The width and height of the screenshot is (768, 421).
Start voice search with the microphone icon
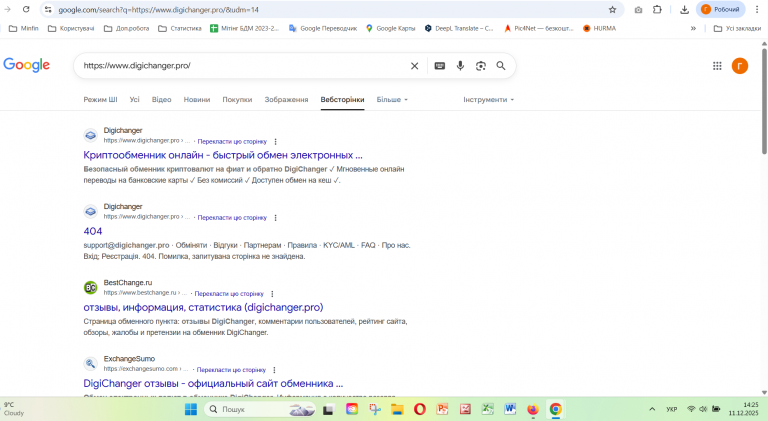point(460,66)
